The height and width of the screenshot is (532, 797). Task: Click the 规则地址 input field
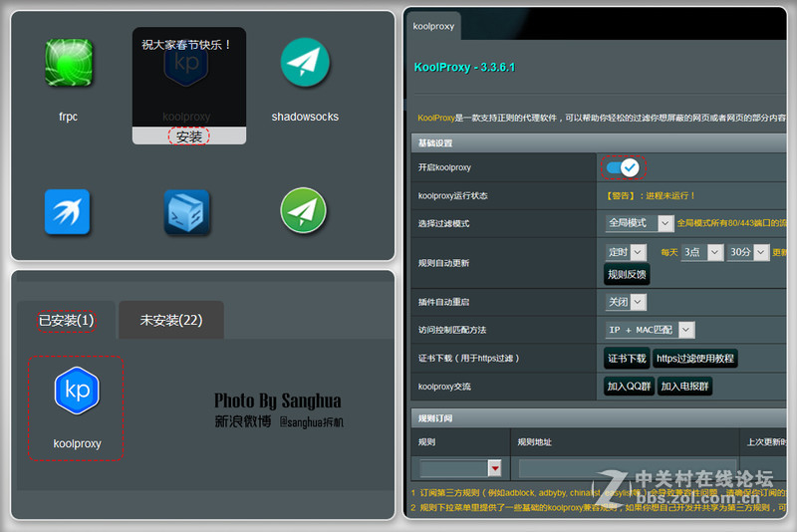point(628,468)
